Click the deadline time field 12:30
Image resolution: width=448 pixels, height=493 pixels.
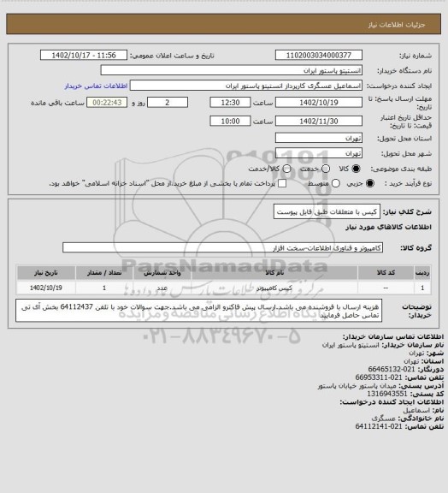pyautogui.click(x=230, y=103)
